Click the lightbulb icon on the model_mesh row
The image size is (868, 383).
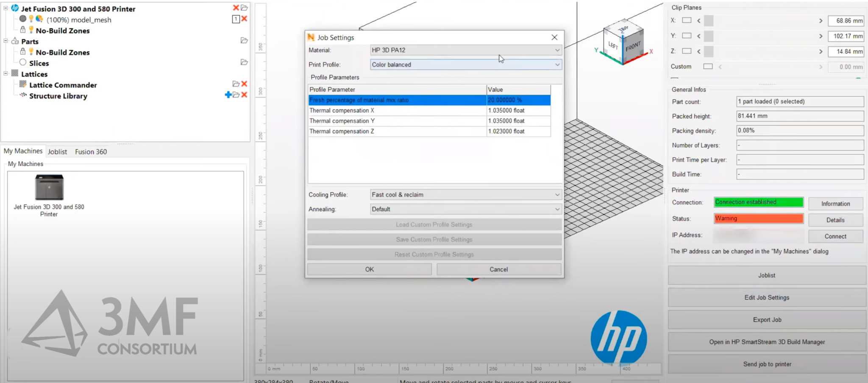pyautogui.click(x=31, y=19)
